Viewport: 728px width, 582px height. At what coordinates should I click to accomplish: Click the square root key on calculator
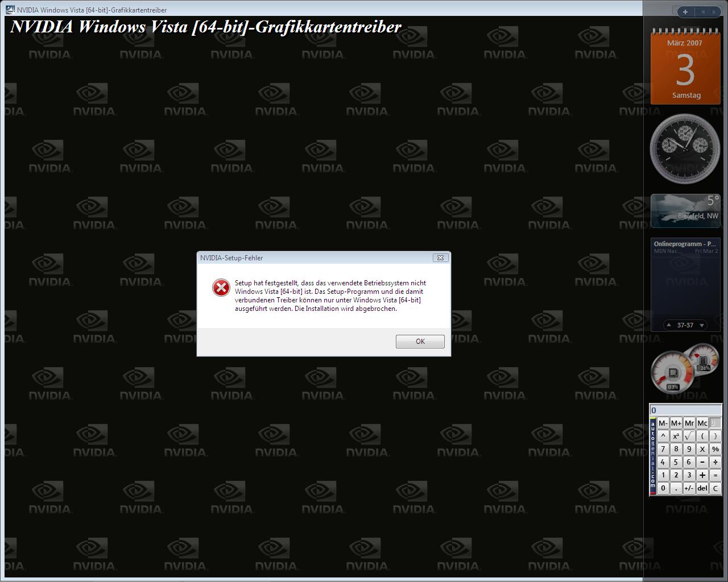[689, 436]
